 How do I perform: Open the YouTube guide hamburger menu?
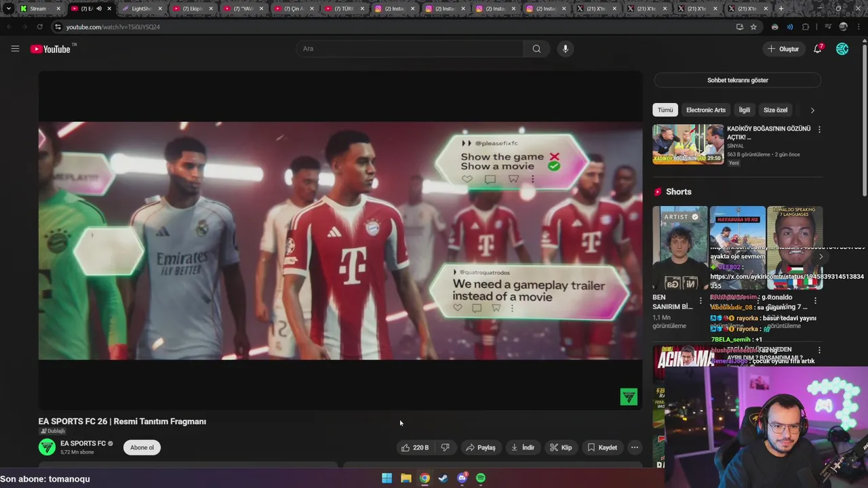point(15,49)
